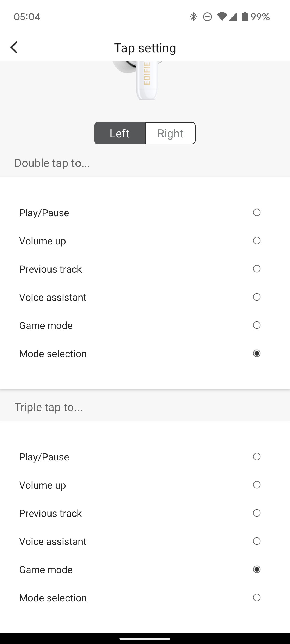Choose Volume up for double tap
290x644 pixels.
[257, 241]
